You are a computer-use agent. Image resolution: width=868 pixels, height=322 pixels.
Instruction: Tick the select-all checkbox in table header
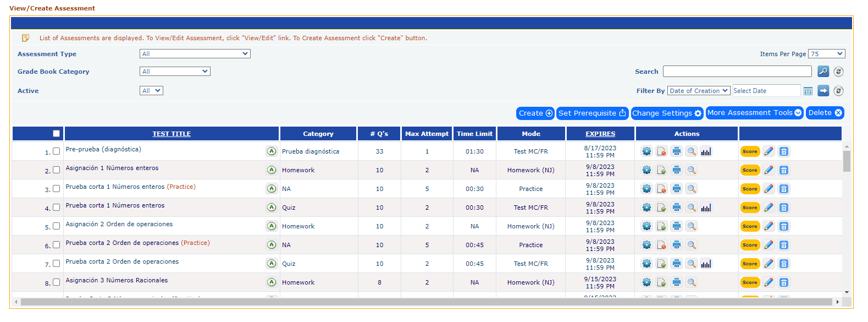(x=56, y=134)
